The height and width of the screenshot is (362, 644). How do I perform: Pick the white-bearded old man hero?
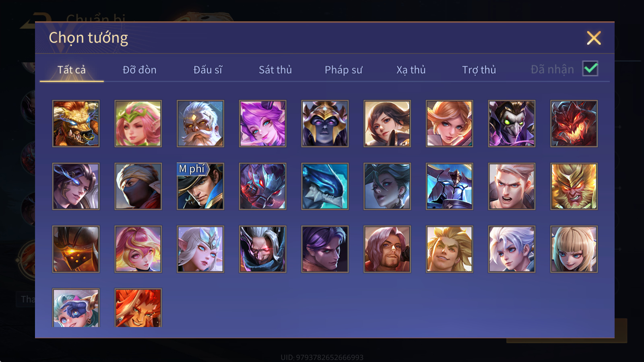tap(200, 123)
